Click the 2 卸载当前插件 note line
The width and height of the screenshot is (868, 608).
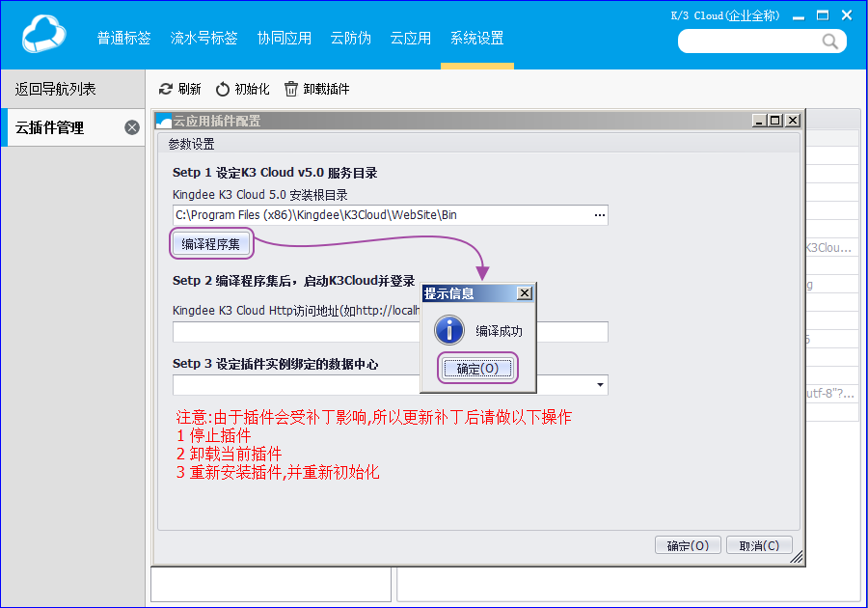[230, 454]
